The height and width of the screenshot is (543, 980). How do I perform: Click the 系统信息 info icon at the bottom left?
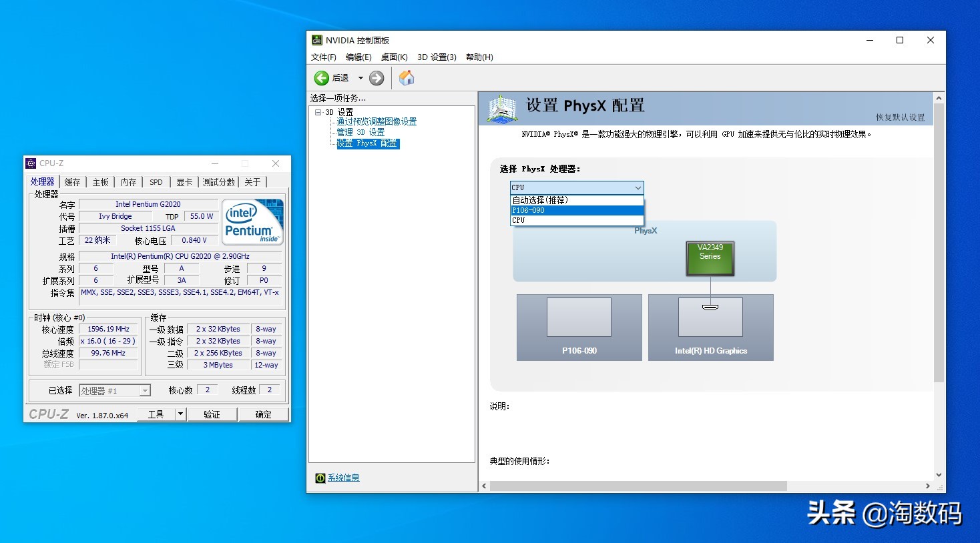pyautogui.click(x=321, y=478)
